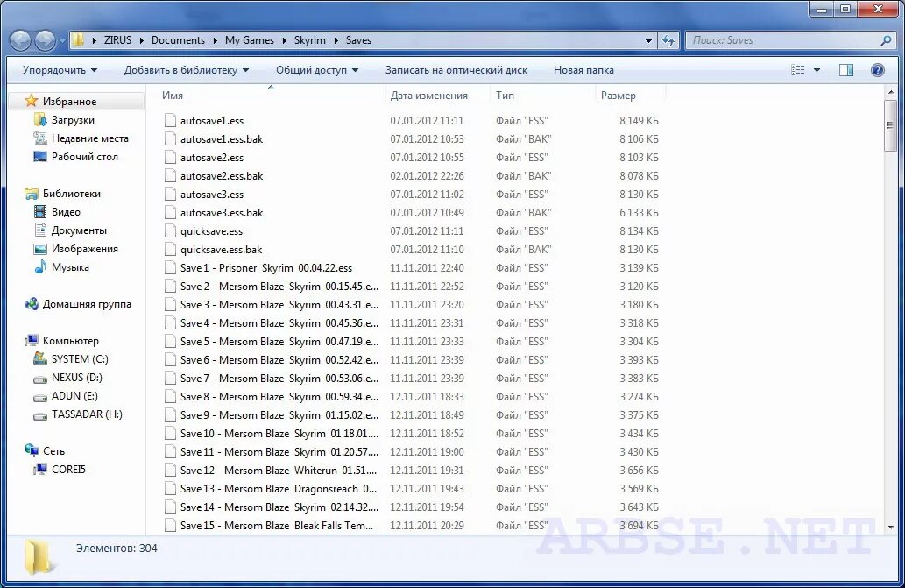Image resolution: width=905 pixels, height=588 pixels.
Task: Go back with the Back arrow button
Action: pos(20,40)
